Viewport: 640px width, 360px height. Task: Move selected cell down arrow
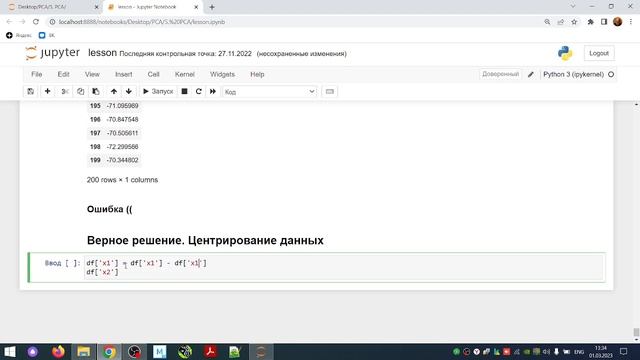point(129,91)
